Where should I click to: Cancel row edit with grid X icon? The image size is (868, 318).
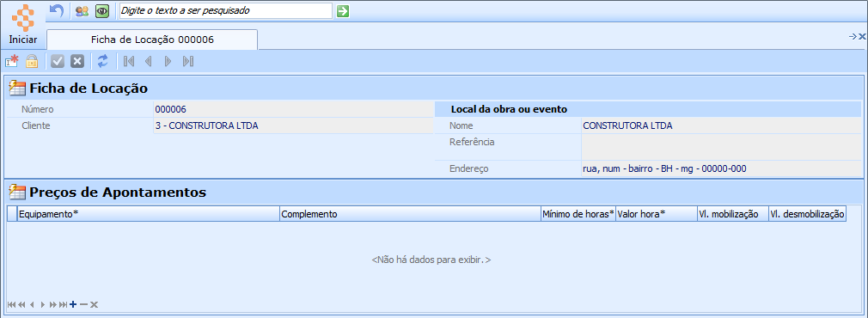(95, 305)
